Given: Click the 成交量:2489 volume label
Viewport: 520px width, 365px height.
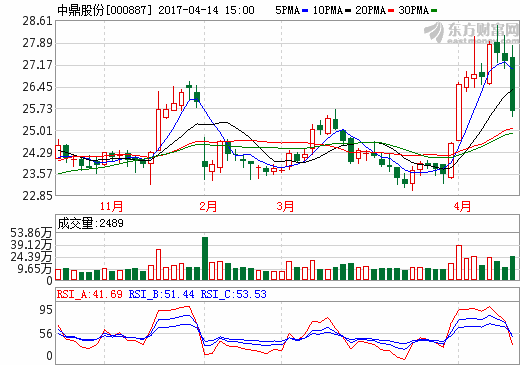Looking at the screenshot, I should coord(90,223).
